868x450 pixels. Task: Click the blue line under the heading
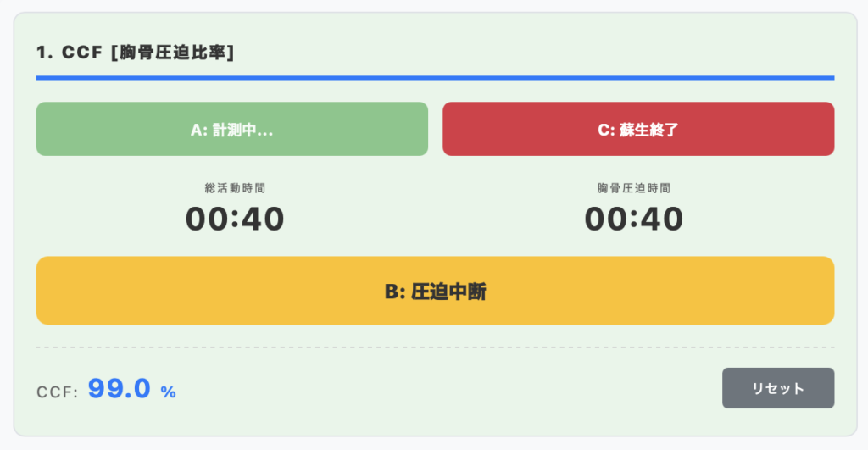click(x=435, y=78)
